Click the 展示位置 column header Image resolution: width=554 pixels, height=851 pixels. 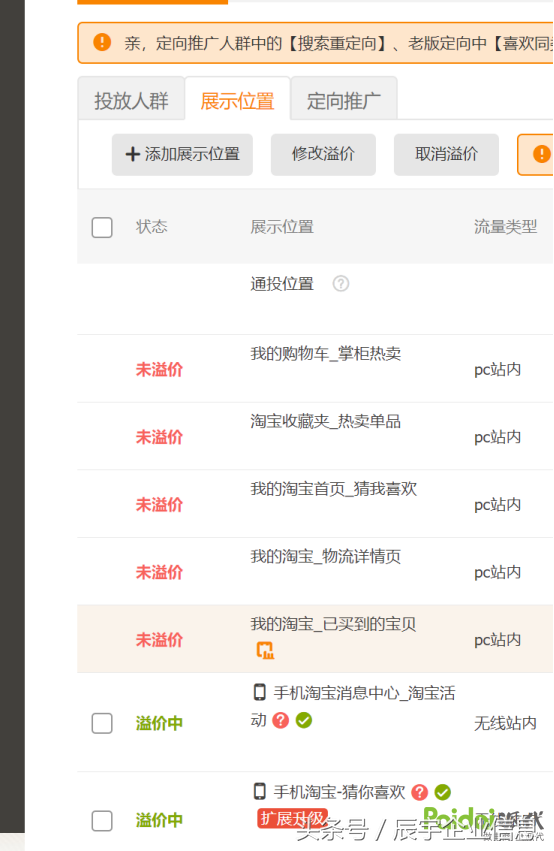282,226
